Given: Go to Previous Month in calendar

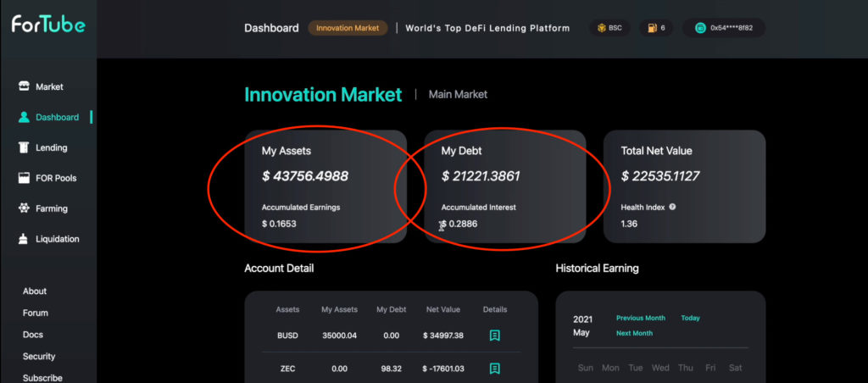Looking at the screenshot, I should click(641, 318).
